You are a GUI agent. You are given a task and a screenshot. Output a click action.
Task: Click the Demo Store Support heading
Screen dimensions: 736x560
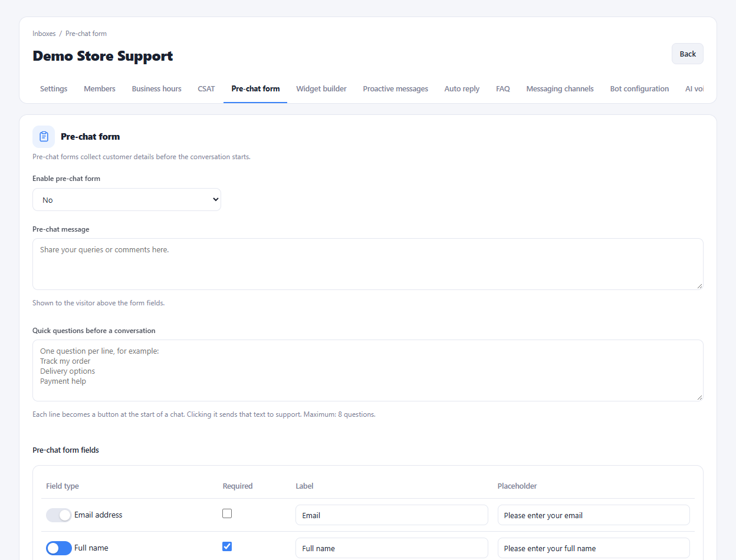click(x=103, y=56)
